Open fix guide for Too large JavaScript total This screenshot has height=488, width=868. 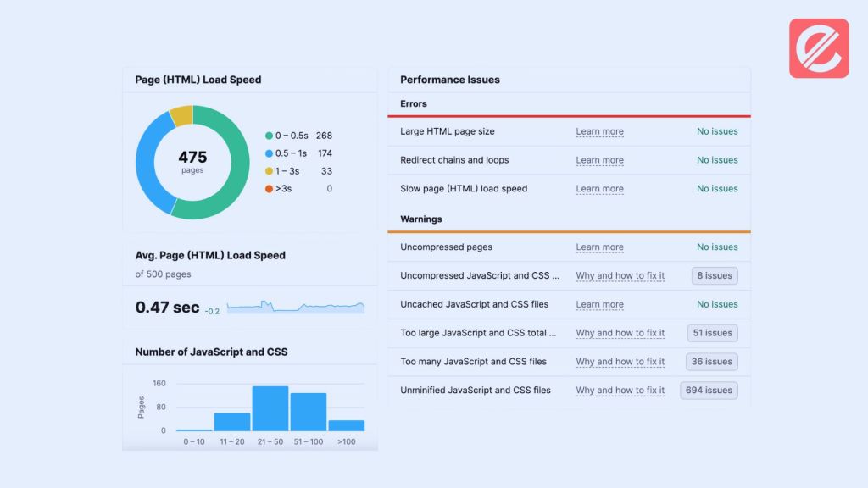coord(620,333)
